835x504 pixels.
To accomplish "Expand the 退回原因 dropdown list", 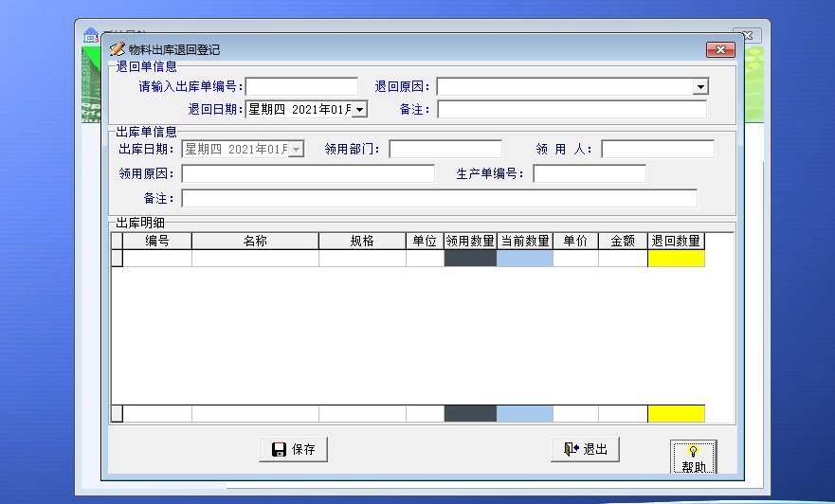I will click(x=700, y=87).
